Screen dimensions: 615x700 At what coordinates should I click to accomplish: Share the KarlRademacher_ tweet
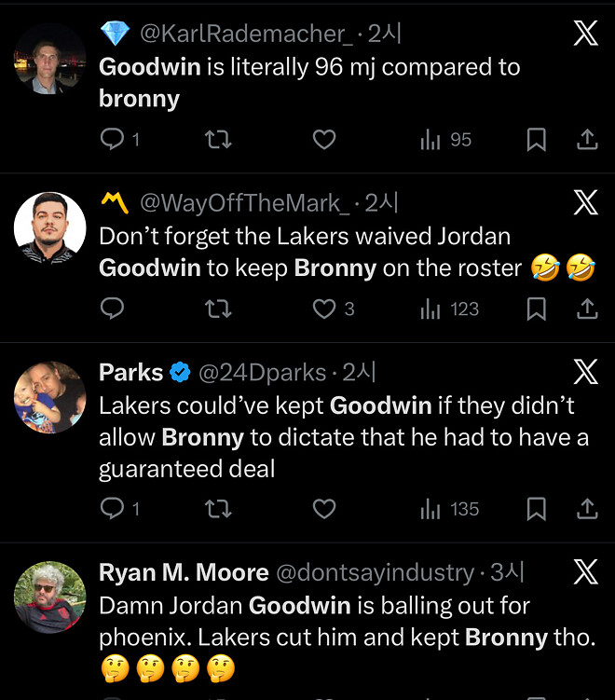587,139
